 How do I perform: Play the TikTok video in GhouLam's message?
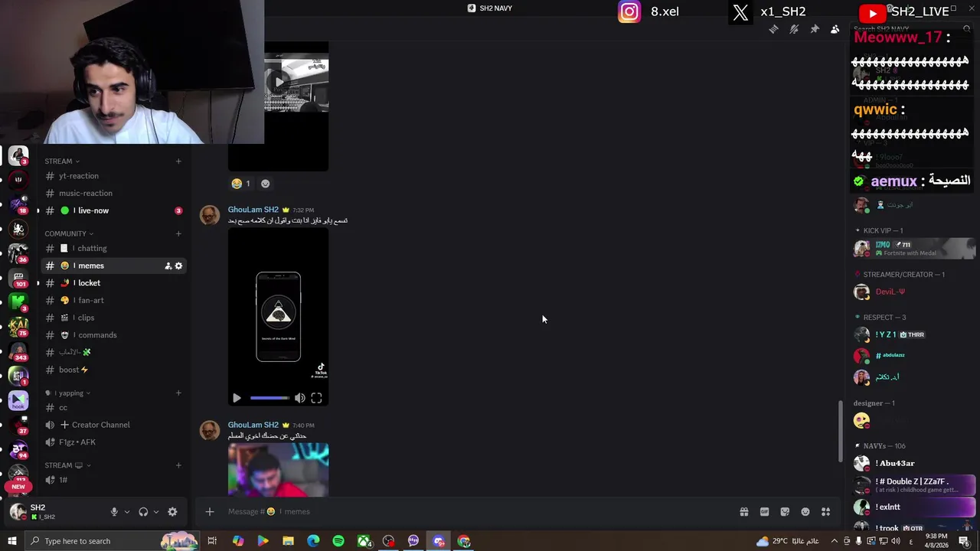tap(237, 398)
